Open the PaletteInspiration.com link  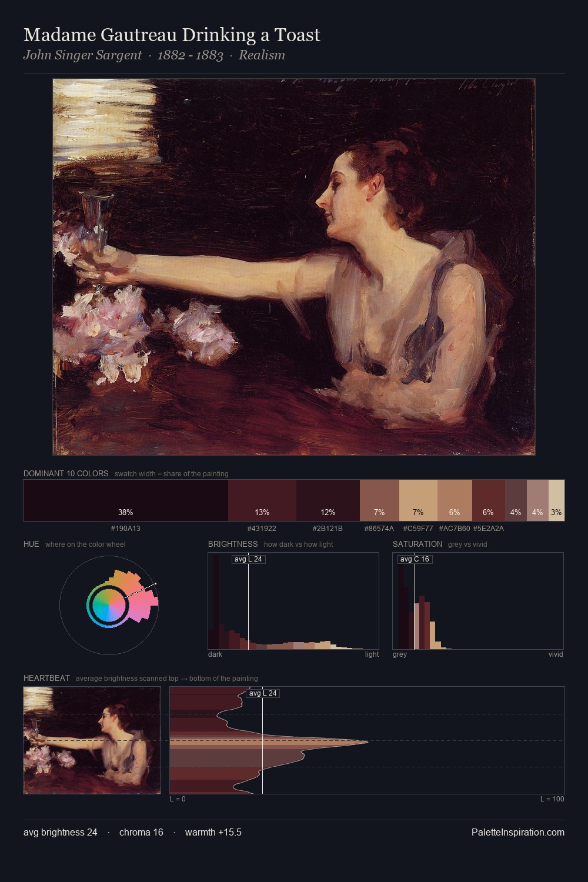518,832
